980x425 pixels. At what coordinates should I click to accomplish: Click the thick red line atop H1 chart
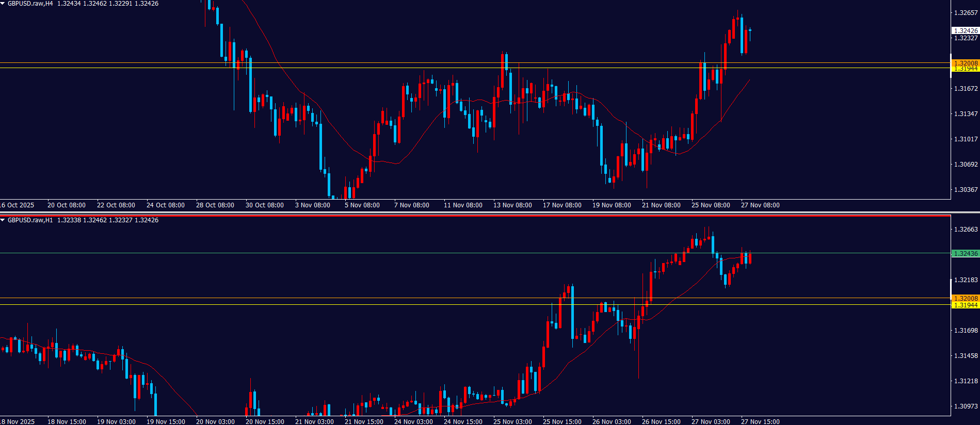[x=464, y=216]
